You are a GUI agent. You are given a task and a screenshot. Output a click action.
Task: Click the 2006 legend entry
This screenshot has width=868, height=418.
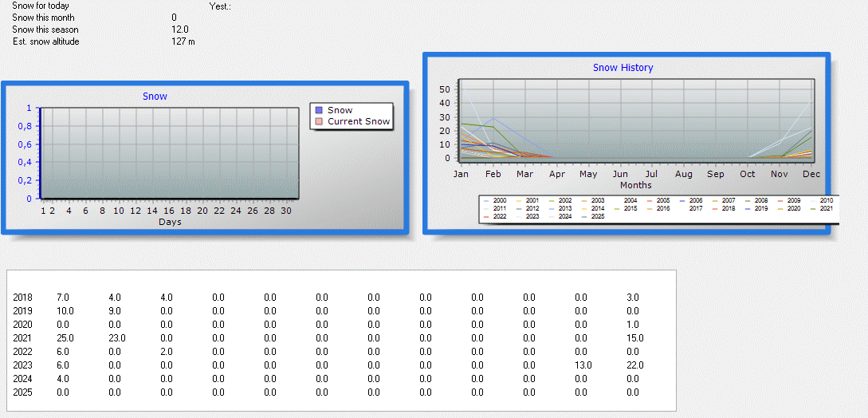pos(696,200)
